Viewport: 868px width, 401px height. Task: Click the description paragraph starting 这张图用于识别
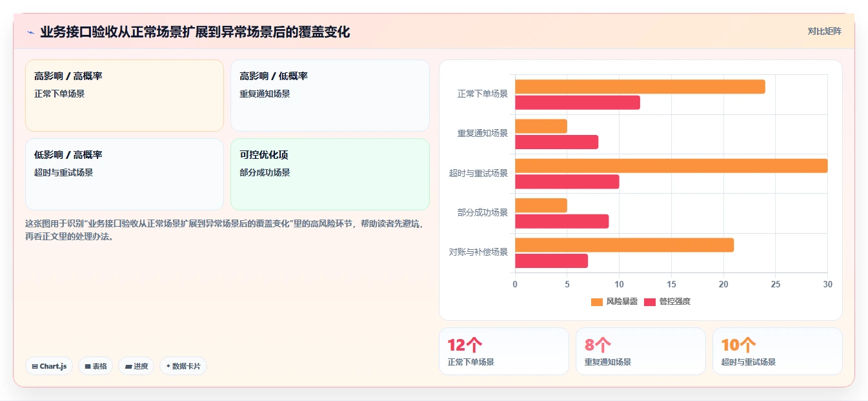(x=225, y=230)
